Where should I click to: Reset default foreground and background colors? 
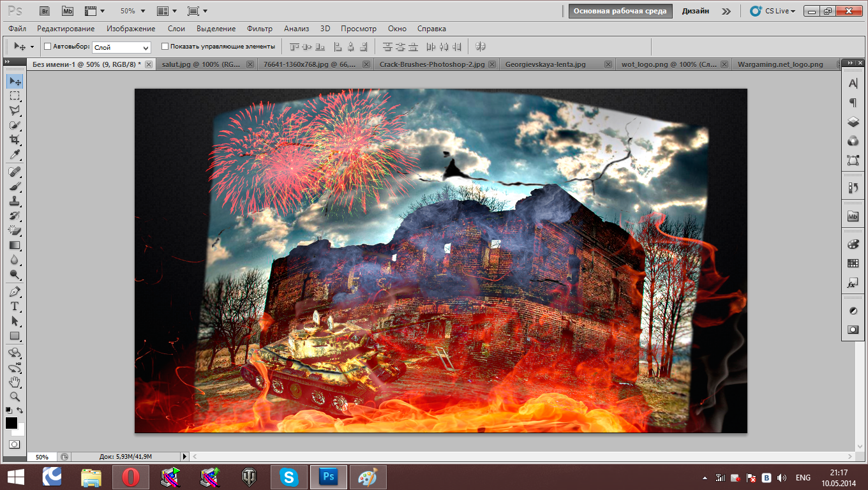(9, 410)
